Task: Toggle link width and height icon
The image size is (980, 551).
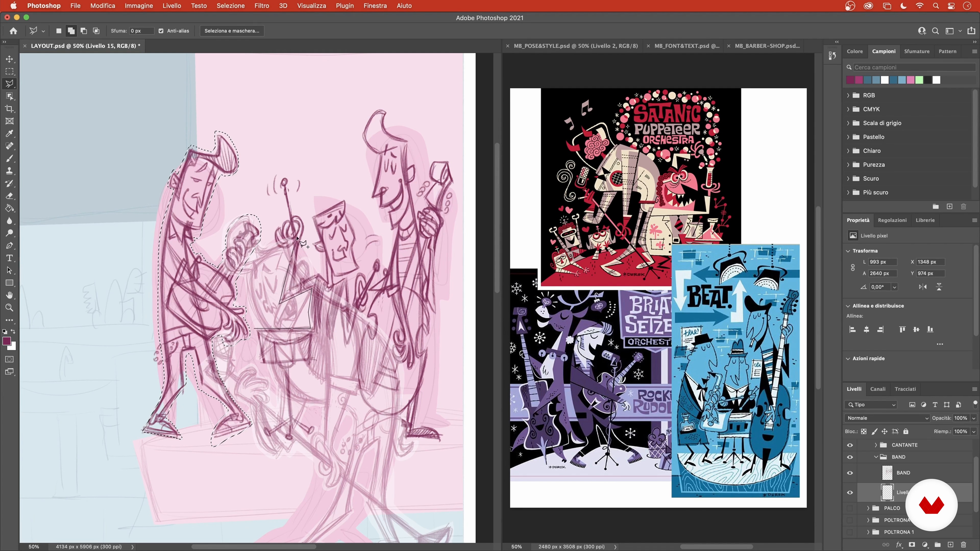Action: pyautogui.click(x=853, y=268)
